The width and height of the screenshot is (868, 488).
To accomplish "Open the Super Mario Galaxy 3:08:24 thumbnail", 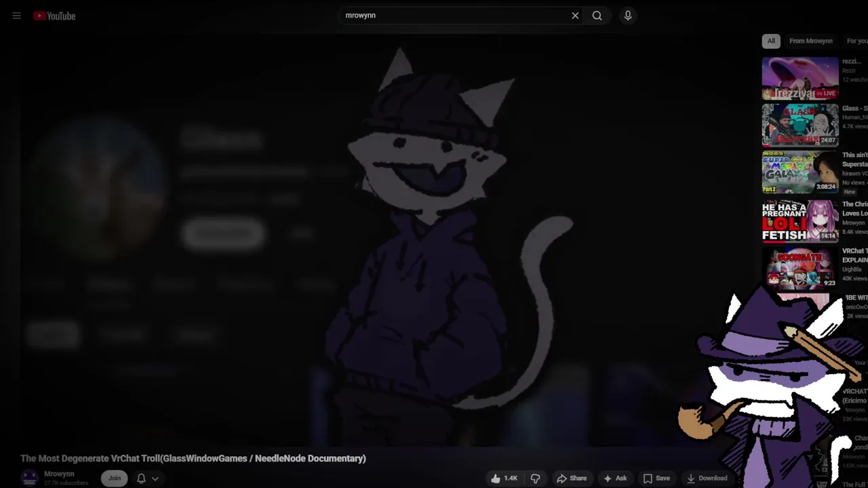I will pyautogui.click(x=800, y=173).
